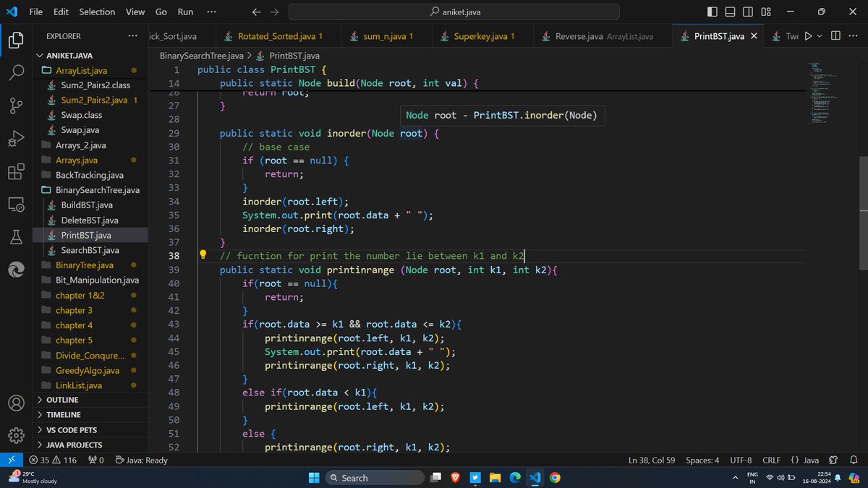Open notifications bell in status bar
Screen dimensions: 868x488
point(854,460)
